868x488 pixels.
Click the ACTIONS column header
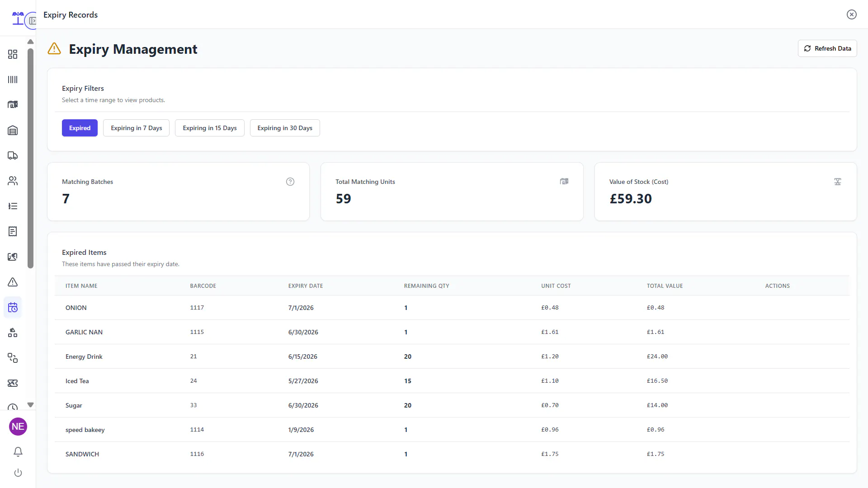tap(777, 286)
